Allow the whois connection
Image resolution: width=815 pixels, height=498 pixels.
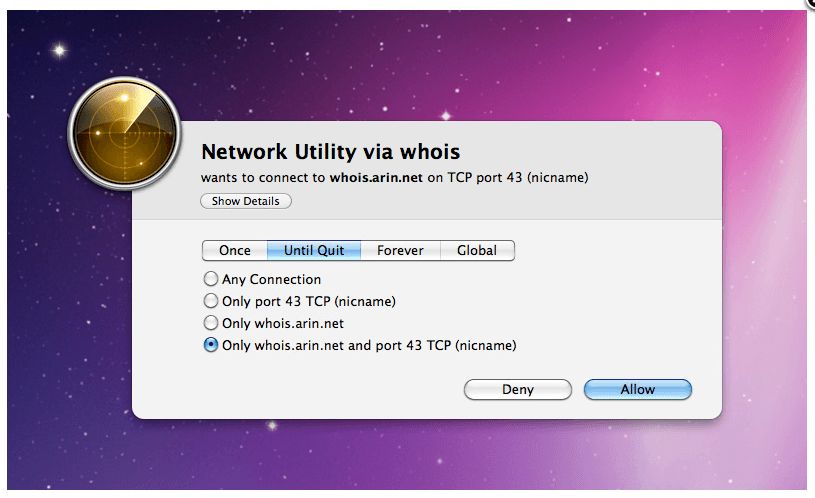point(638,389)
